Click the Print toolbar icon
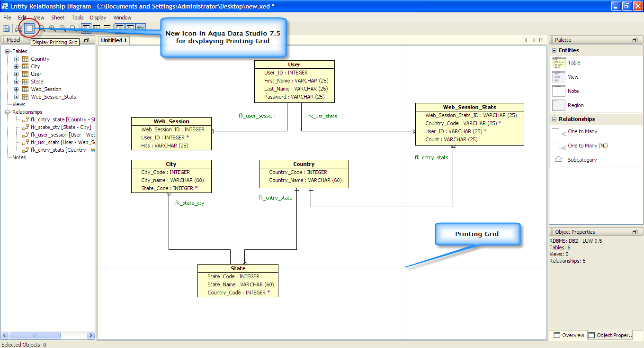The image size is (644, 348). (x=19, y=28)
